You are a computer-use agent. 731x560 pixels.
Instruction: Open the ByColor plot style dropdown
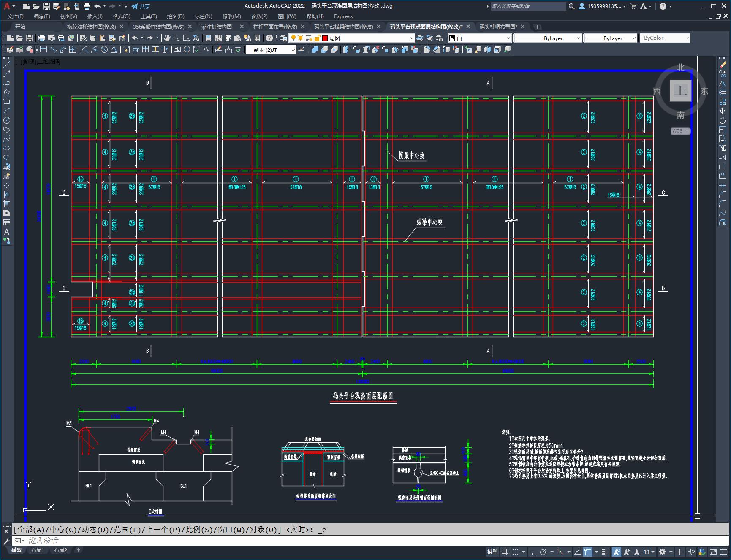(x=665, y=38)
